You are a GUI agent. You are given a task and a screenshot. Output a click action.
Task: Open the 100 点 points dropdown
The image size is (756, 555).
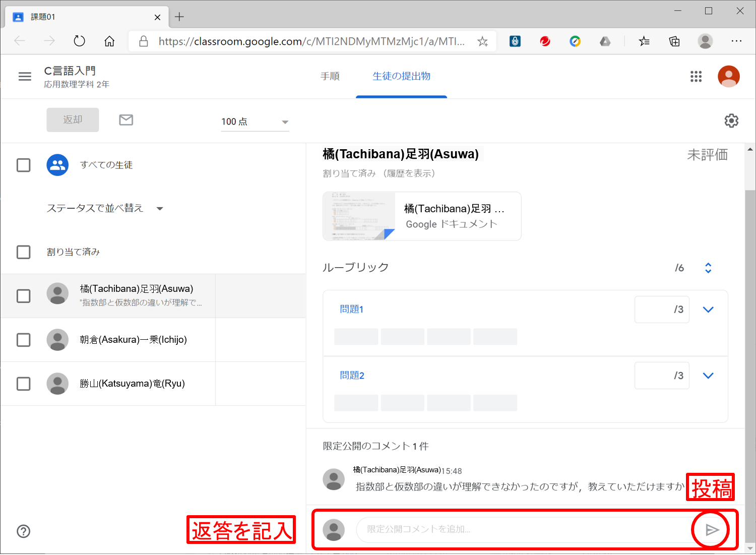pos(255,121)
